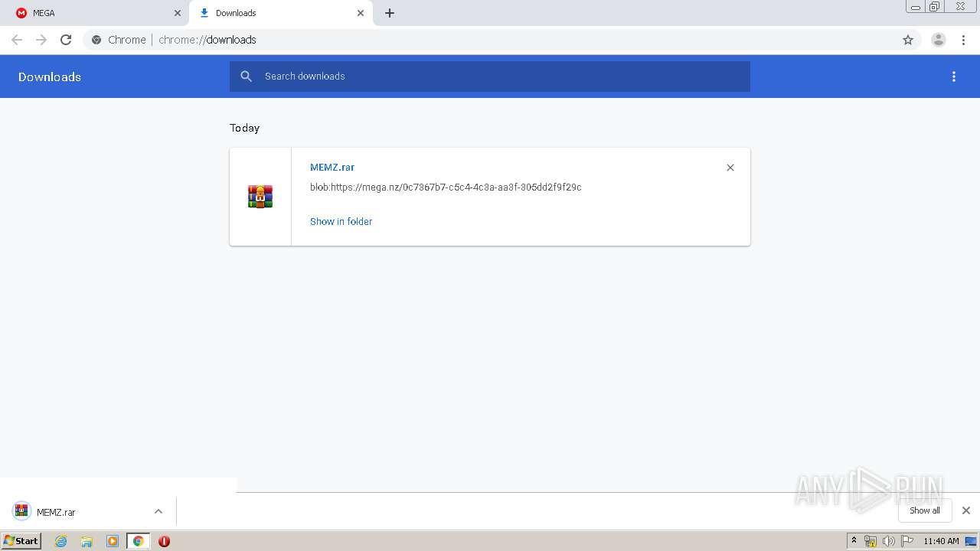Screen dimensions: 980x551
Task: Select the Chrome taskbar button
Action: [138, 541]
